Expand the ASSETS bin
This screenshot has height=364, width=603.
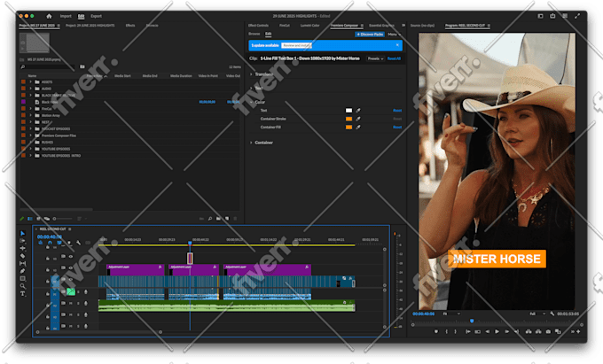30,81
